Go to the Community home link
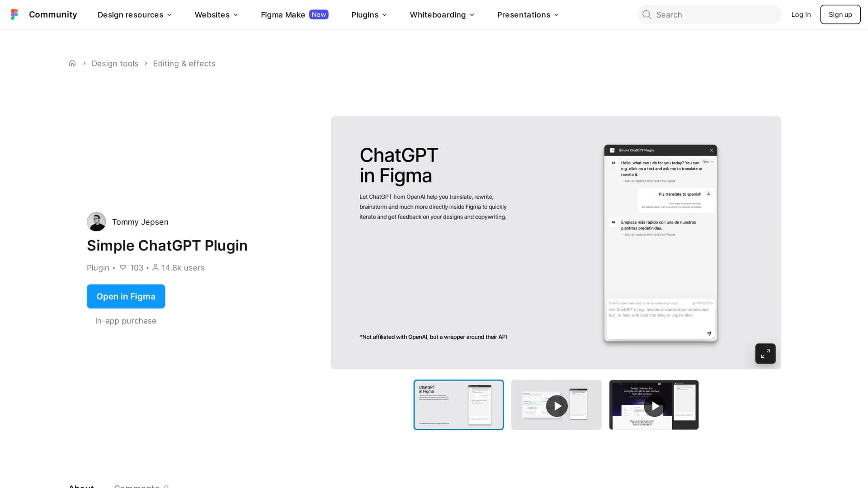This screenshot has width=868, height=488. point(53,14)
